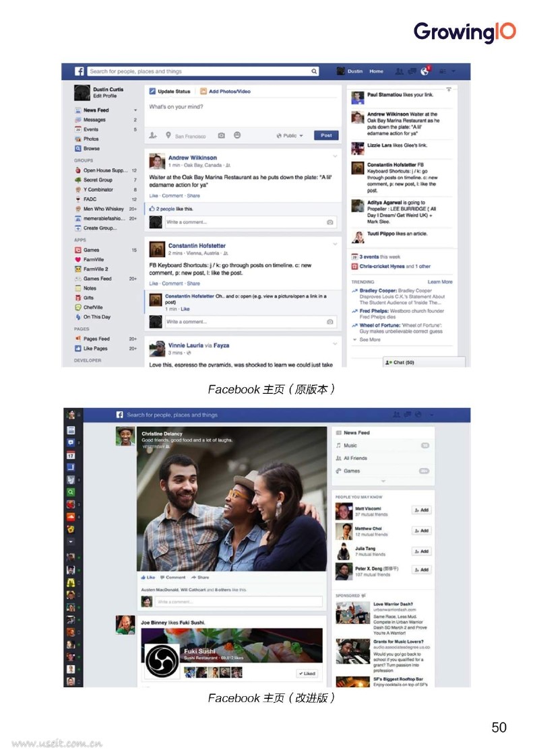The image size is (535, 756).
Task: Expand See More in Trending section
Action: pyautogui.click(x=367, y=339)
